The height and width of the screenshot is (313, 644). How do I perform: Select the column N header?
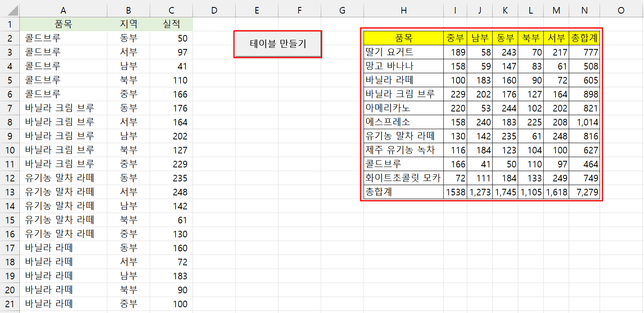(584, 10)
